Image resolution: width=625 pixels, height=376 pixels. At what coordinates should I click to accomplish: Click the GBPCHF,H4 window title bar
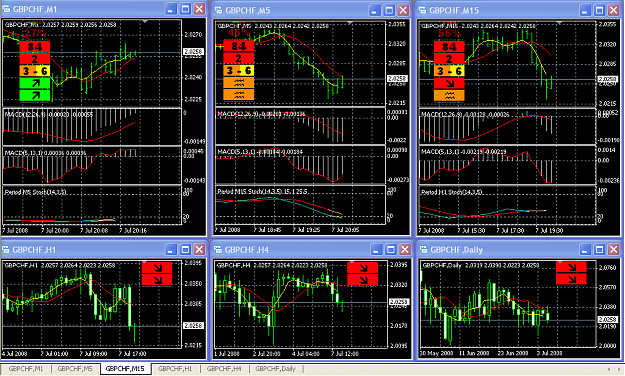(312, 250)
